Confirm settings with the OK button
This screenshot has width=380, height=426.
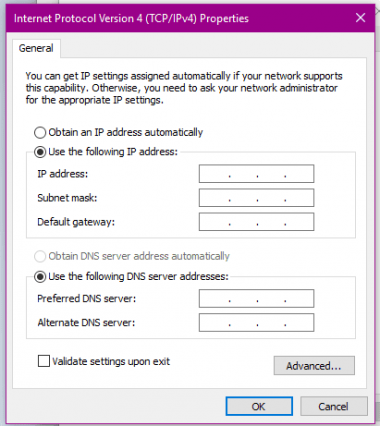[259, 406]
